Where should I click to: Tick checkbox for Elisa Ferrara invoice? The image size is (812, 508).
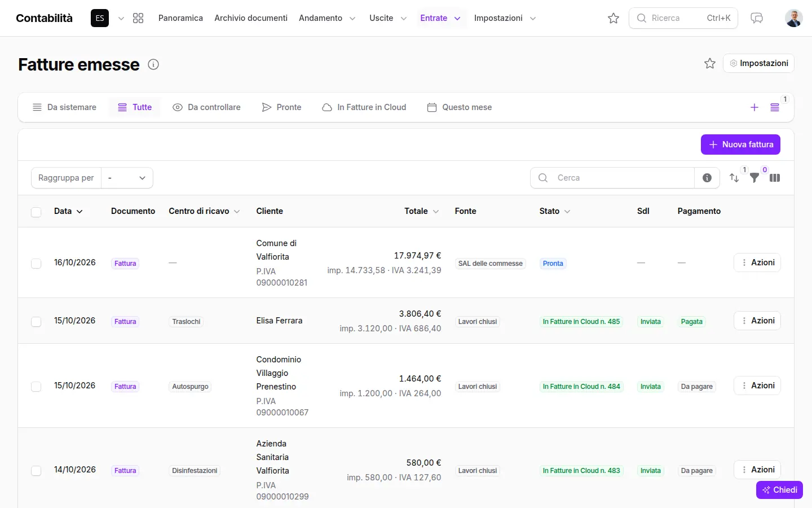coord(36,322)
